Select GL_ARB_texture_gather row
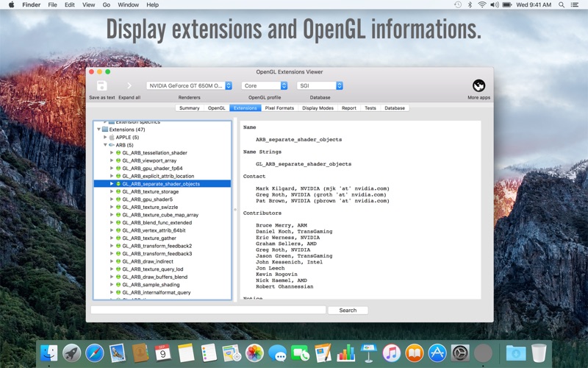 [162, 238]
